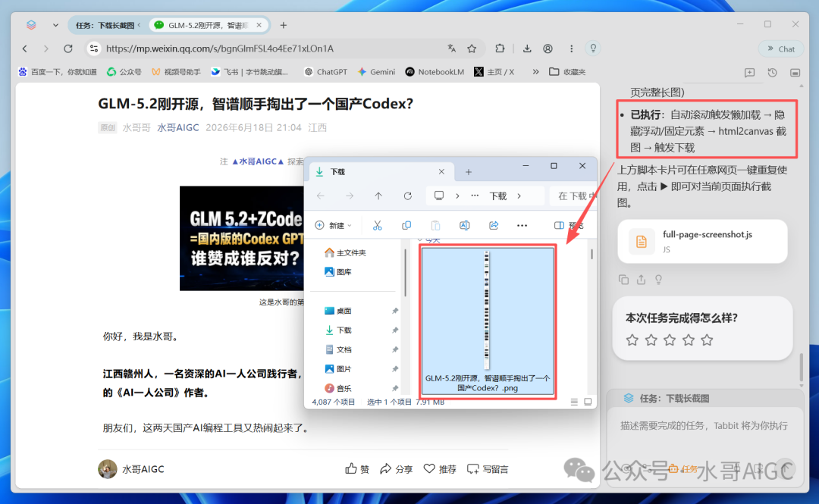Image resolution: width=819 pixels, height=504 pixels.
Task: Open 图库 in Explorer sidebar
Action: pos(338,272)
